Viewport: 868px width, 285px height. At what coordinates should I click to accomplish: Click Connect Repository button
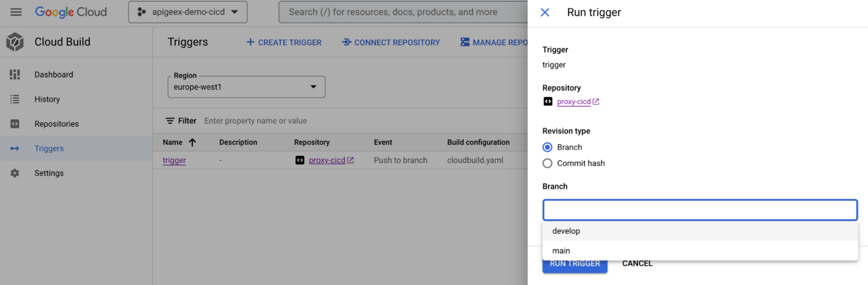[391, 42]
